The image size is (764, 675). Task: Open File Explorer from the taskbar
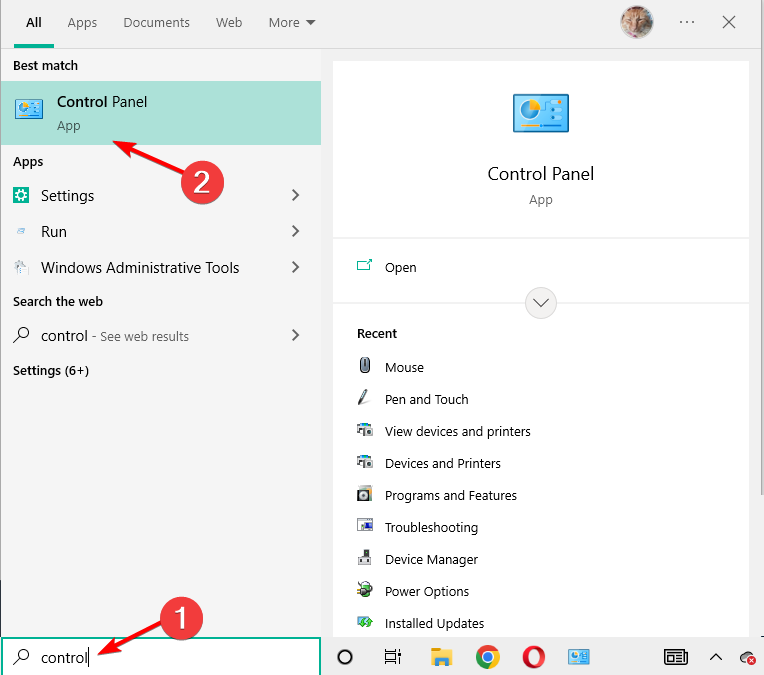pos(441,657)
